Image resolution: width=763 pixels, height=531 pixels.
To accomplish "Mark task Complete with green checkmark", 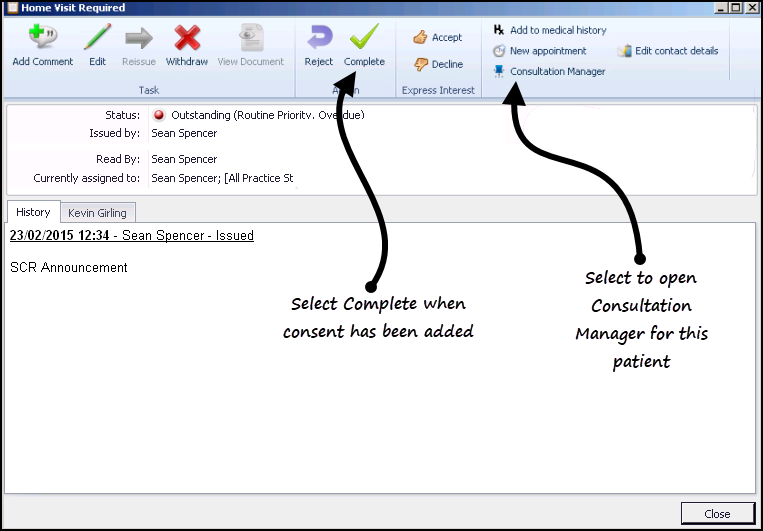I will [364, 38].
